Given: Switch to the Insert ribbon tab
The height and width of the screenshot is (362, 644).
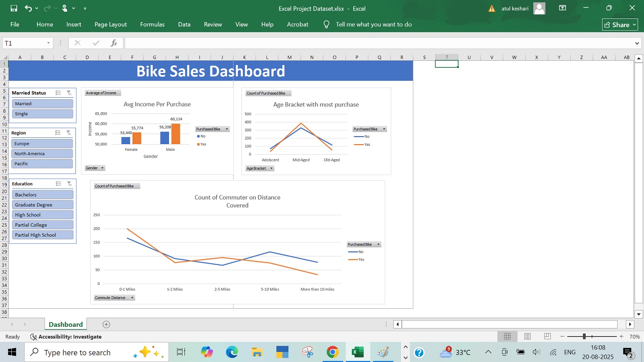Looking at the screenshot, I should pos(74,24).
